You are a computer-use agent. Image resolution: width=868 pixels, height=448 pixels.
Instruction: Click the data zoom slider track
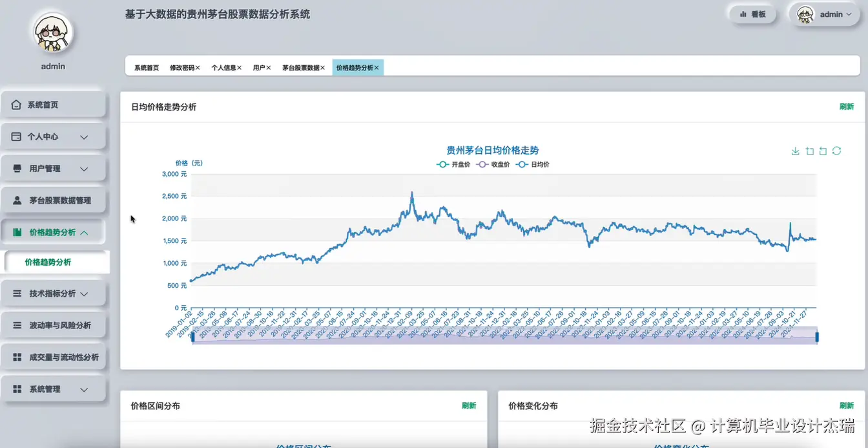[504, 336]
